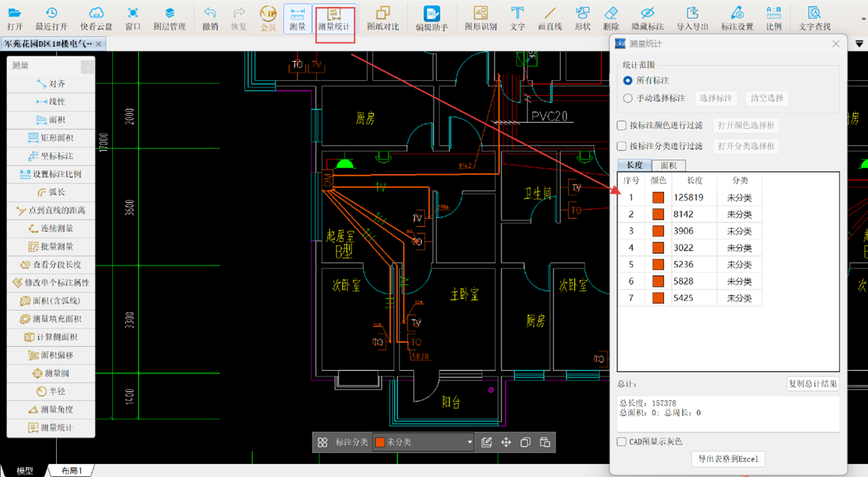This screenshot has height=477, width=868.
Task: Open 图纸对比 drawing compare tool
Action: click(x=383, y=18)
